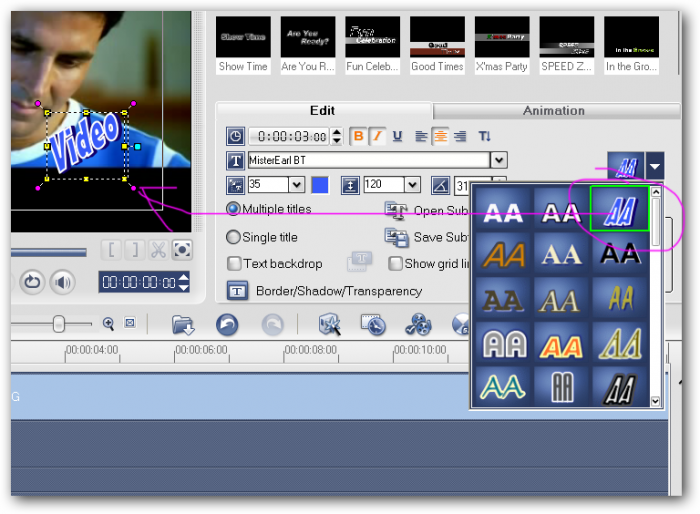Toggle the Repeat playback button
The width and height of the screenshot is (700, 514).
tap(32, 282)
